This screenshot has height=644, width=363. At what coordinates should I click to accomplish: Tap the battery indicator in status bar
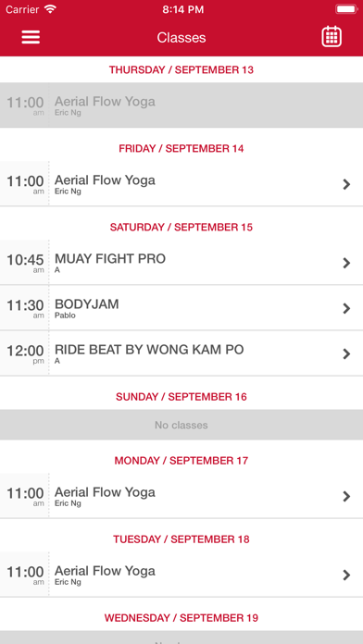[x=346, y=9]
